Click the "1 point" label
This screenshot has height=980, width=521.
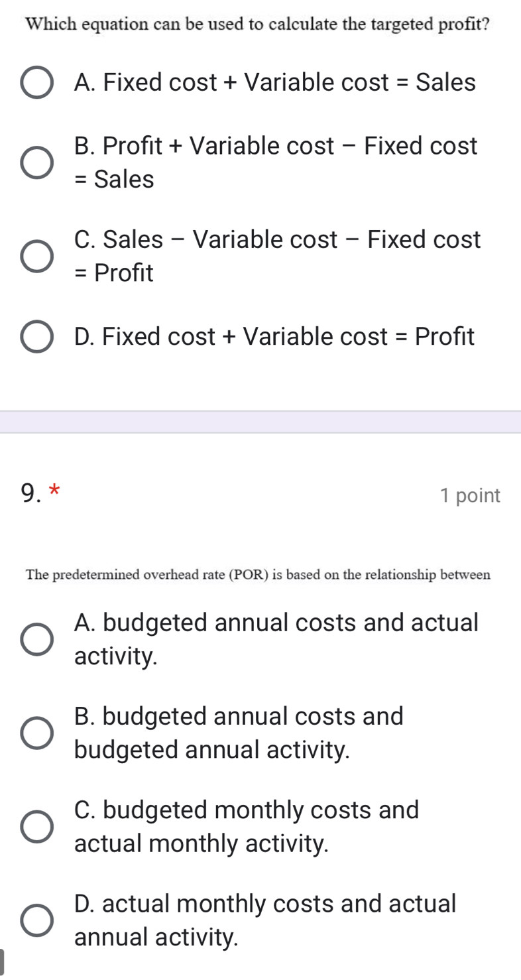click(470, 495)
